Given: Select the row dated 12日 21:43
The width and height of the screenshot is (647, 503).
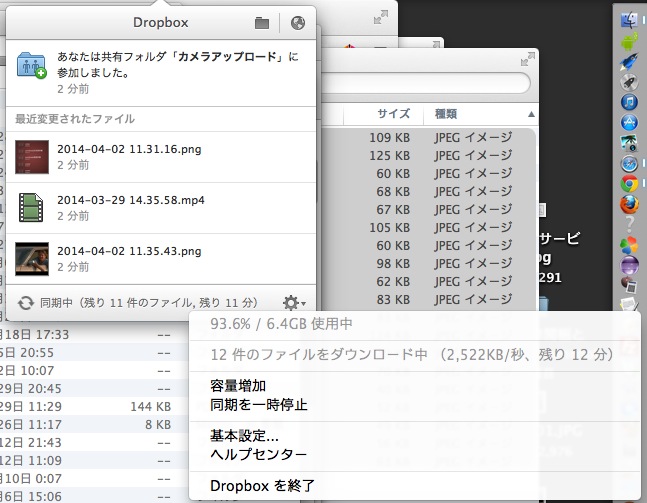Looking at the screenshot, I should click(x=94, y=442).
